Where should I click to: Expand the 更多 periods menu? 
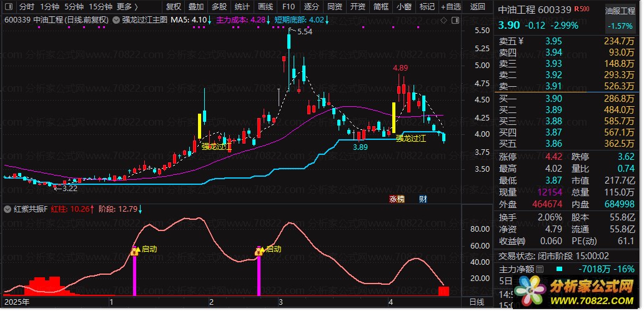click(127, 7)
